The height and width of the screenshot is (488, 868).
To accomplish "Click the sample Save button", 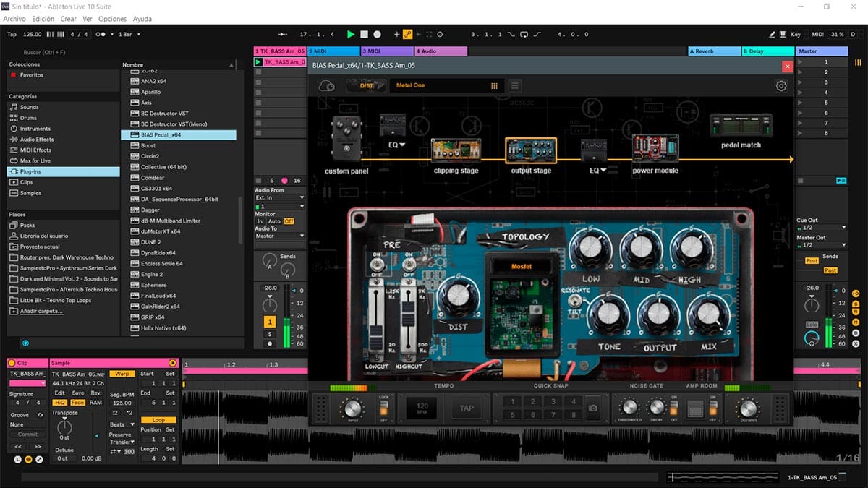I will coord(77,393).
